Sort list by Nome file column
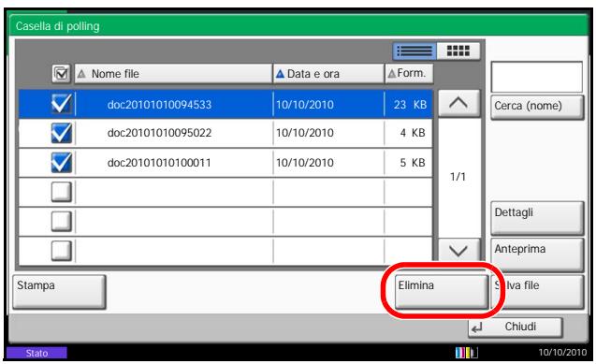The width and height of the screenshot is (596, 364). click(173, 74)
